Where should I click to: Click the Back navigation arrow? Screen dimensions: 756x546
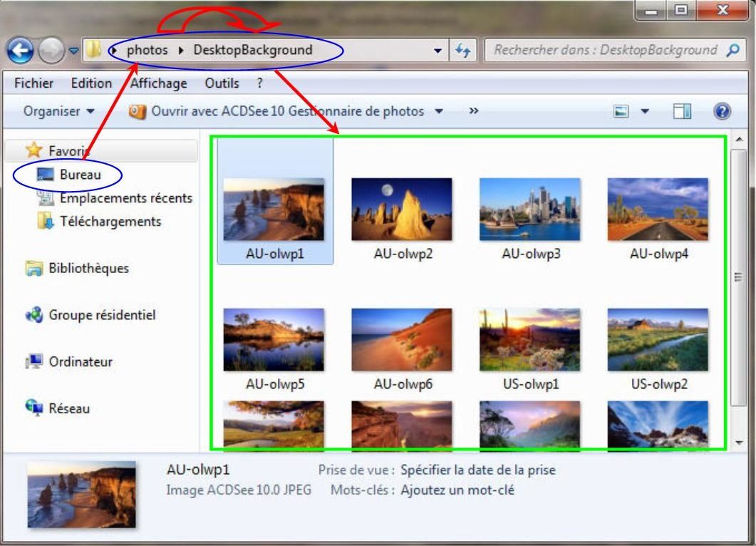point(20,50)
